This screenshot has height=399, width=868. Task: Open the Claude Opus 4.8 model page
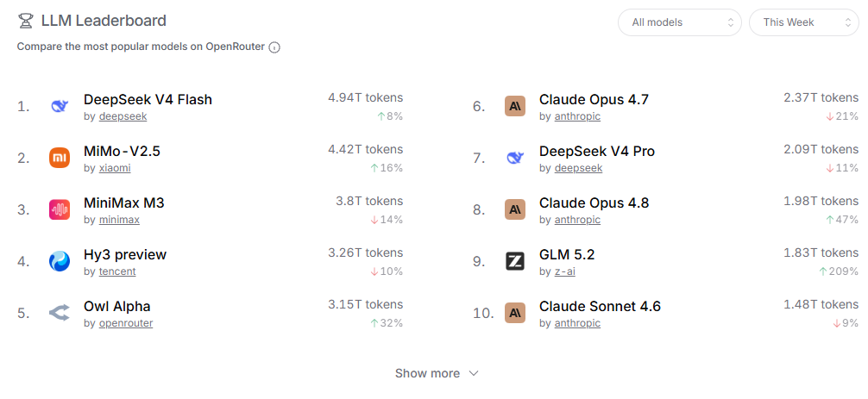pyautogui.click(x=594, y=203)
